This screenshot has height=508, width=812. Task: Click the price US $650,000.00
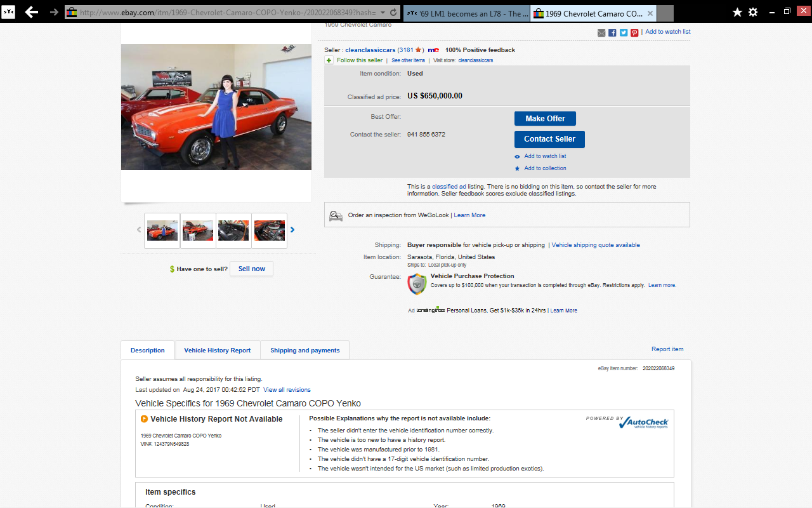tap(435, 96)
